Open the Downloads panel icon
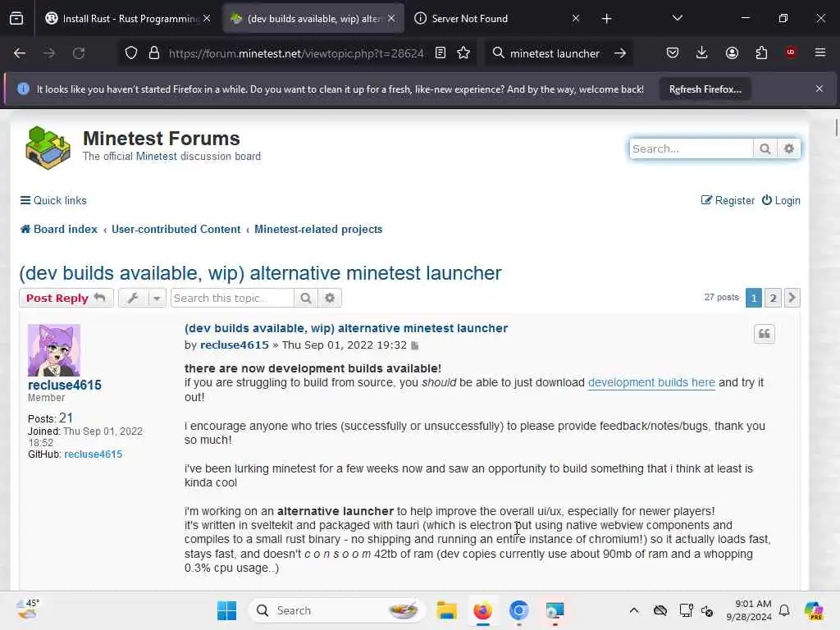The height and width of the screenshot is (630, 840). click(702, 53)
